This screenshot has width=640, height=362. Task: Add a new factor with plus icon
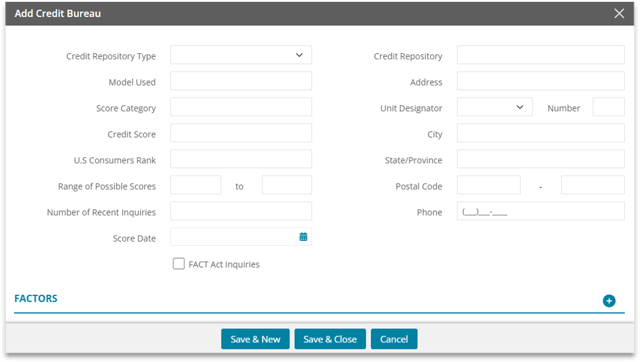tap(609, 301)
